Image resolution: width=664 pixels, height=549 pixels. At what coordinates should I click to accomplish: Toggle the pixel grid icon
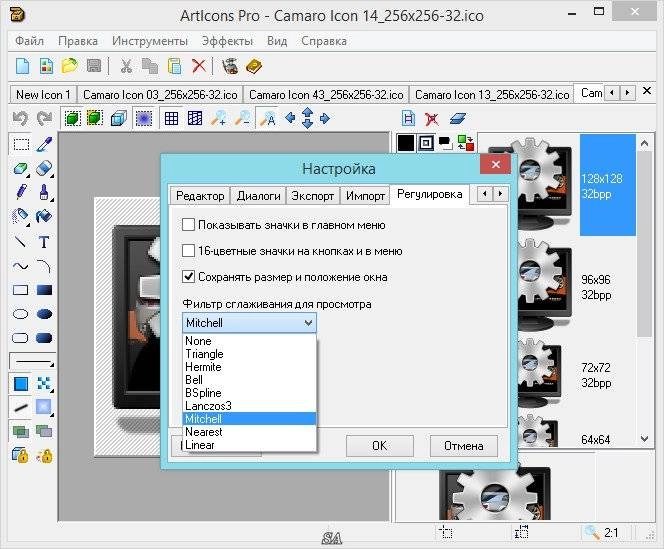(x=171, y=119)
